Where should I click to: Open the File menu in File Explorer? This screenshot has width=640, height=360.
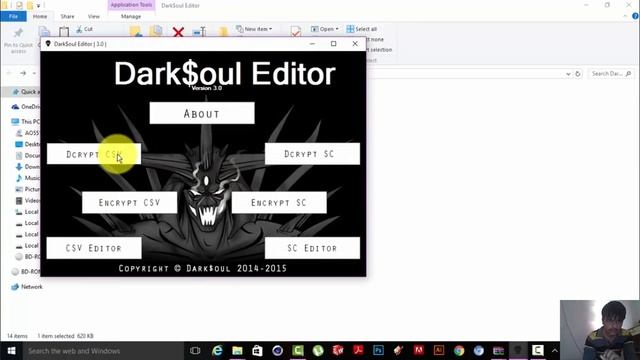coord(13,16)
